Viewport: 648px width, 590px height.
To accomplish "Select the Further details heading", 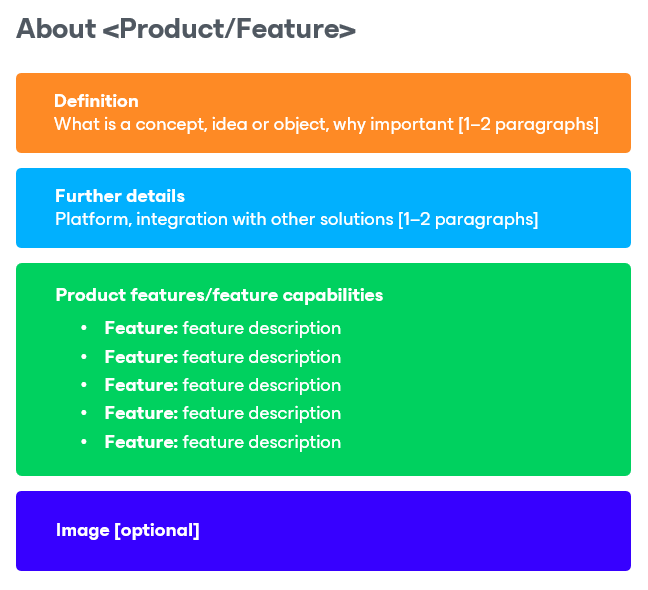I will (x=120, y=196).
